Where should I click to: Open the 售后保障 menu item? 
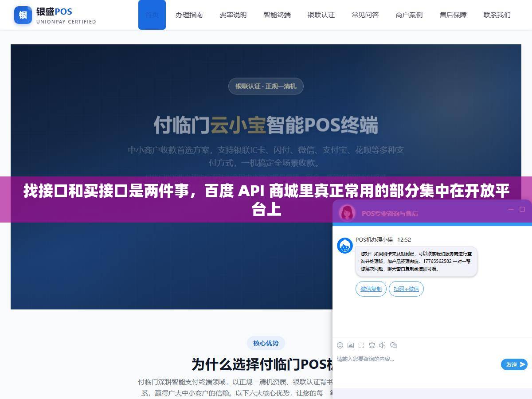[453, 15]
